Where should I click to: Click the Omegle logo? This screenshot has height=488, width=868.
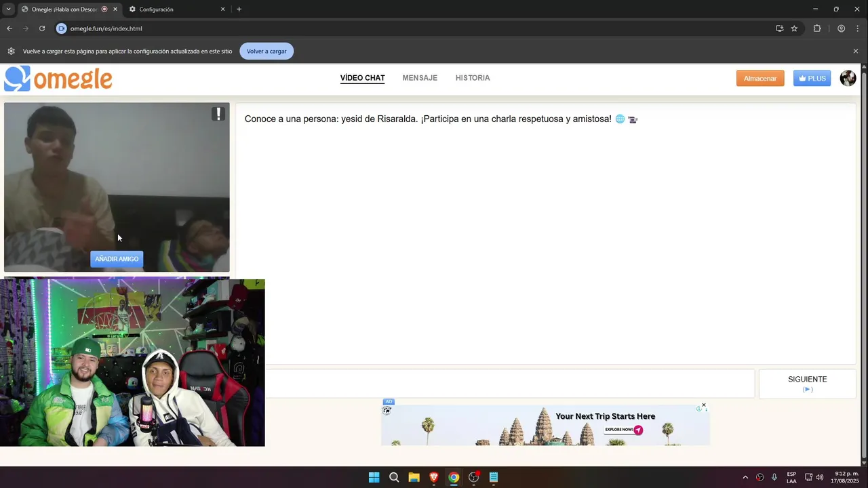click(x=58, y=79)
